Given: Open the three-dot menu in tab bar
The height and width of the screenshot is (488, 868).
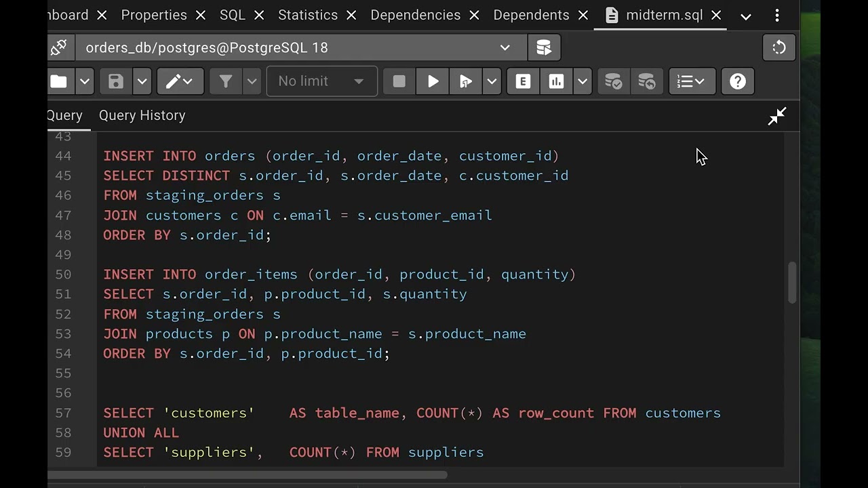Looking at the screenshot, I should point(777,16).
